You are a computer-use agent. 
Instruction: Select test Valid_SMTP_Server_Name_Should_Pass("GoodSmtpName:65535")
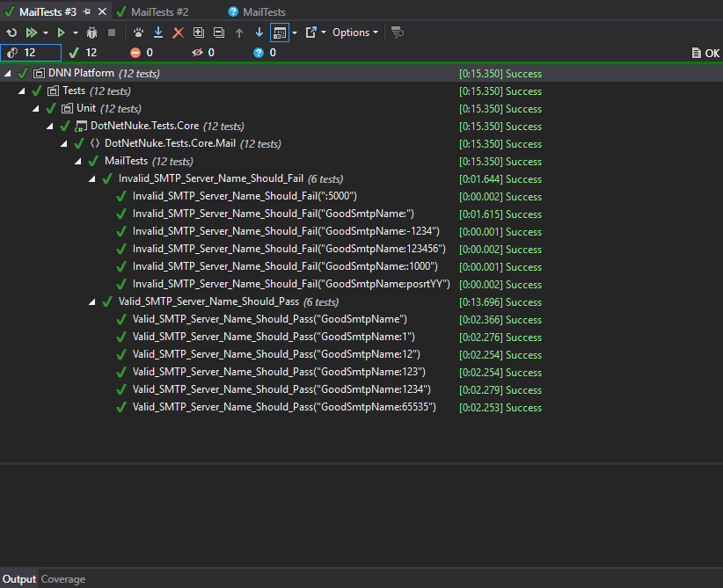(x=284, y=408)
